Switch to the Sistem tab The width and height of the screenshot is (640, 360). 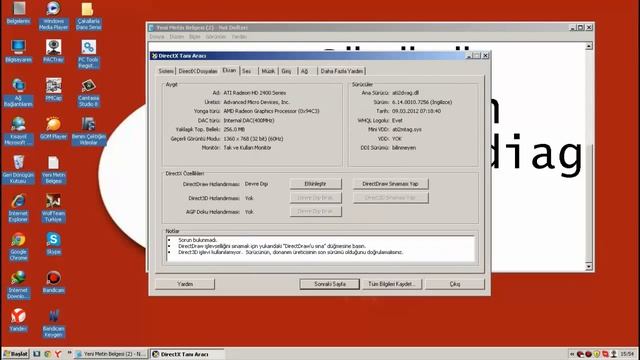pos(166,71)
